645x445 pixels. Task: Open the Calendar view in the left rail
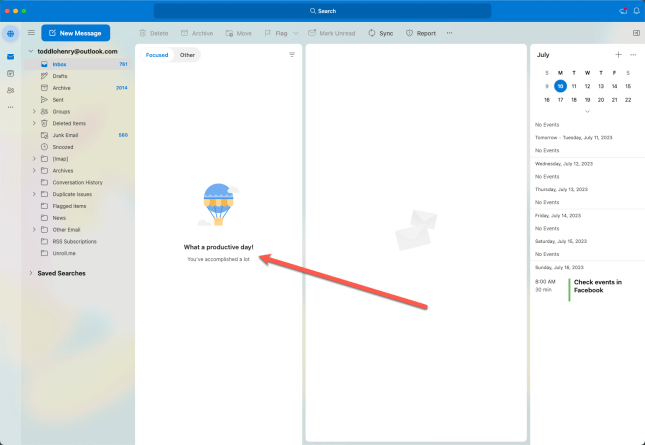pos(11,73)
